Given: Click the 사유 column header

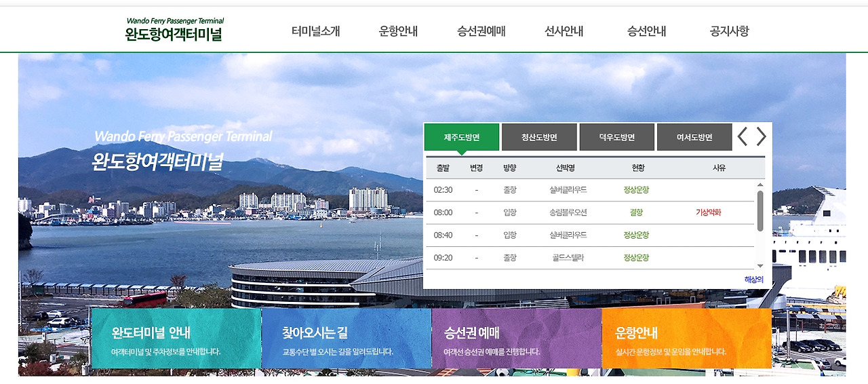Looking at the screenshot, I should pos(719,168).
